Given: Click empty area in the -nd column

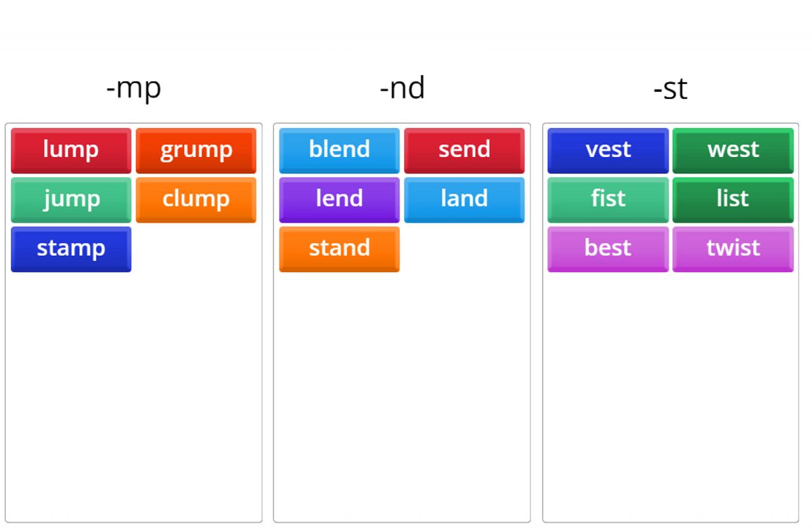Looking at the screenshot, I should (x=402, y=393).
